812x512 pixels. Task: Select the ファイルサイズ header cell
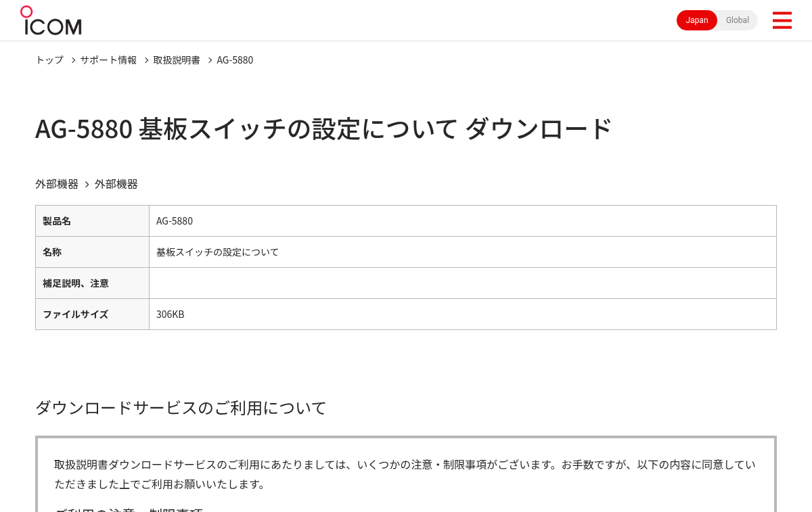click(92, 315)
